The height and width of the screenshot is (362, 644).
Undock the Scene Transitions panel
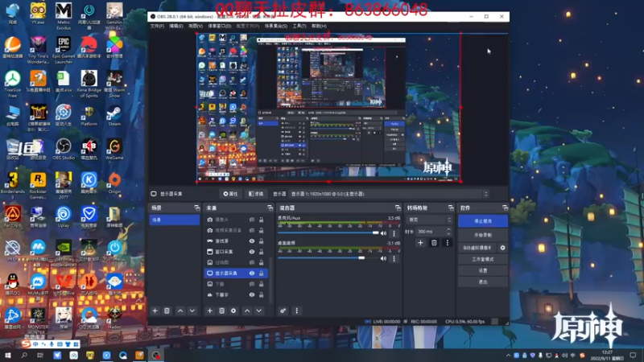[x=451, y=208]
